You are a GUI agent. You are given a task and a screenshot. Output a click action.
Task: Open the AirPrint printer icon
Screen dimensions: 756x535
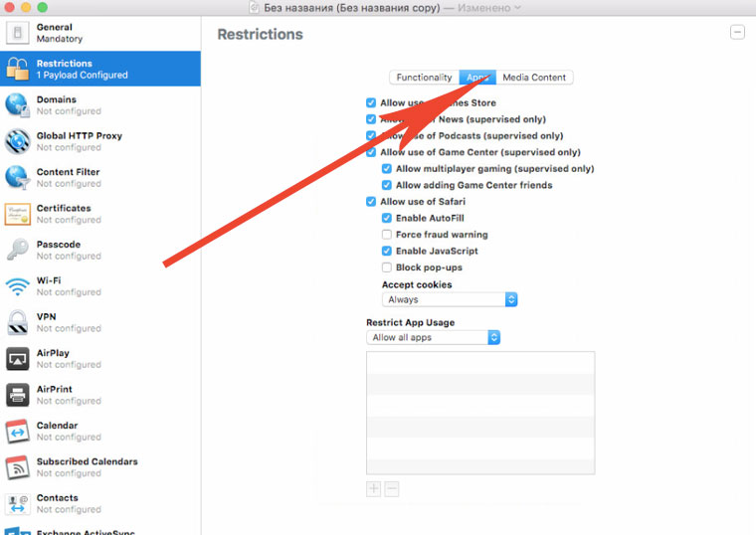[x=18, y=395]
